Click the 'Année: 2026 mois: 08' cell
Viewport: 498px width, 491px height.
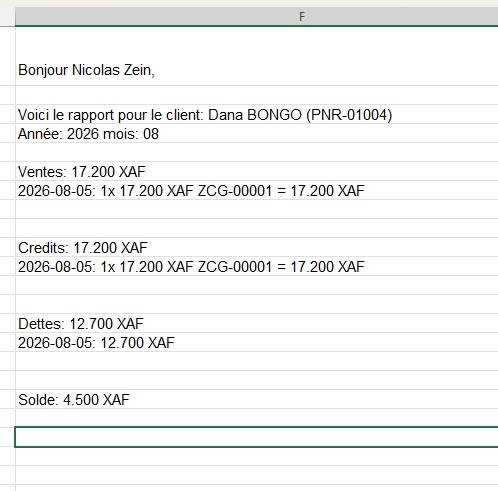[x=257, y=133]
